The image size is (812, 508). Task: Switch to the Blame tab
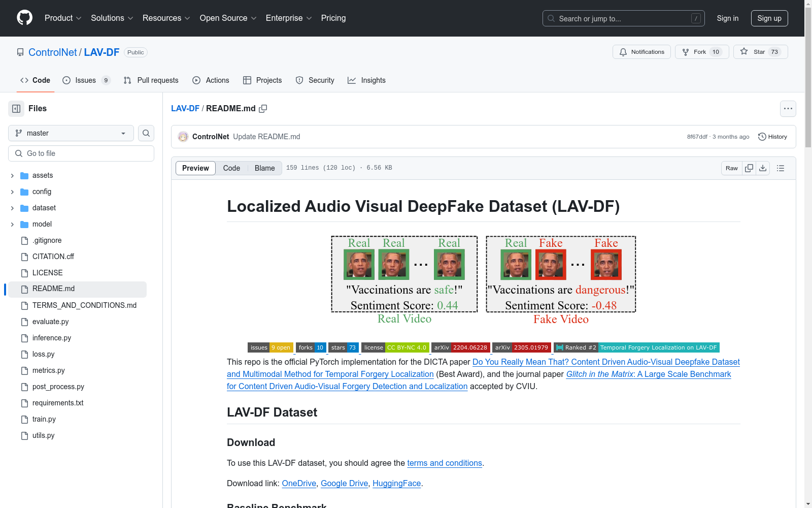point(264,168)
